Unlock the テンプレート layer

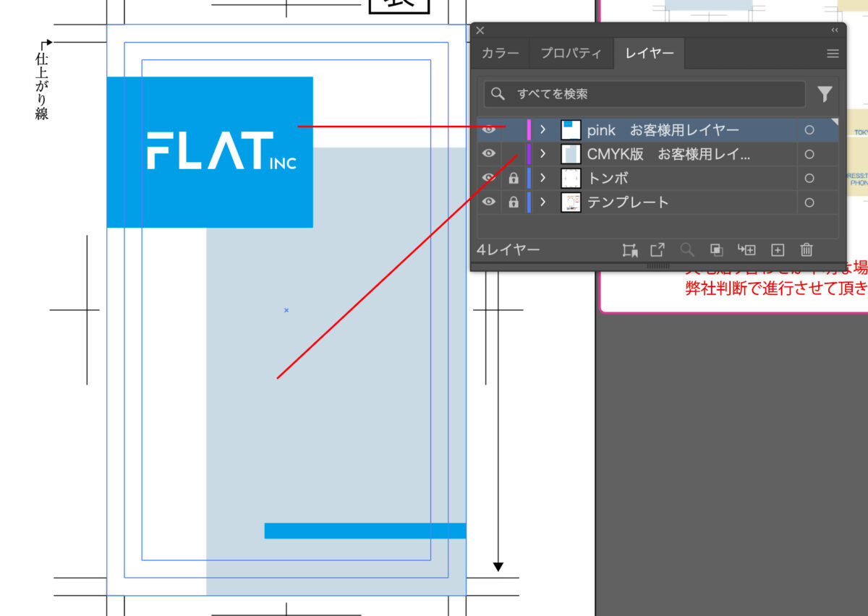pos(514,202)
